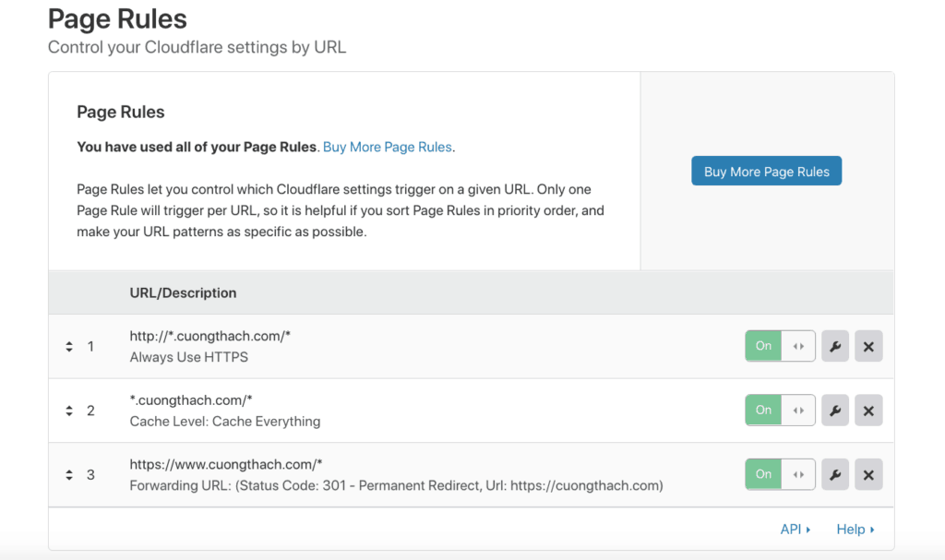Screen dimensions: 945x560
Task: Open the API link
Action: tap(795, 530)
